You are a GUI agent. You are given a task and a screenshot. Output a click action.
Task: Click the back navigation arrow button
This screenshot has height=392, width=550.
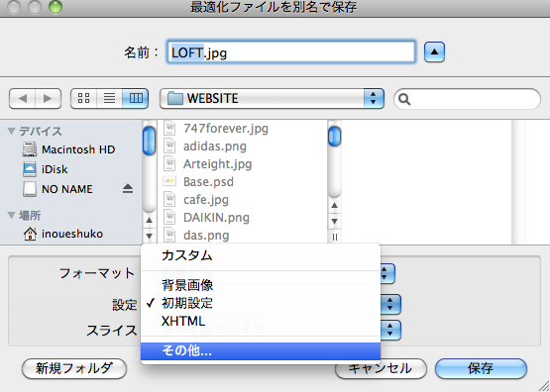click(x=22, y=98)
